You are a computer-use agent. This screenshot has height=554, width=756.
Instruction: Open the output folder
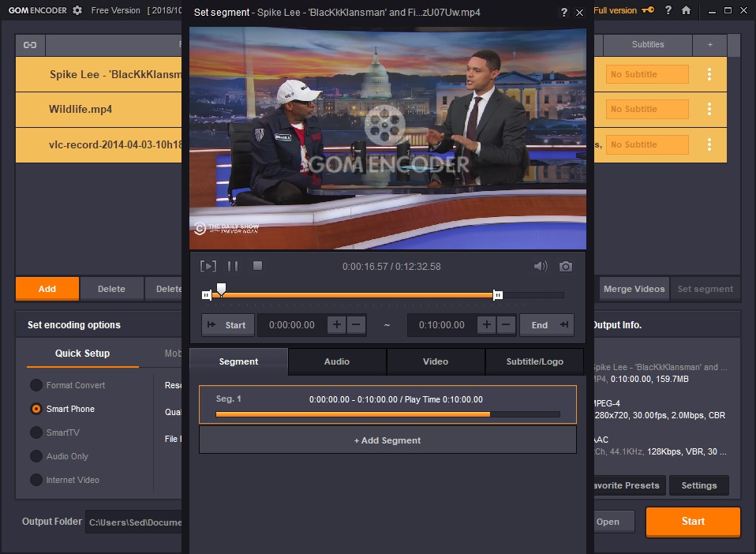click(614, 522)
